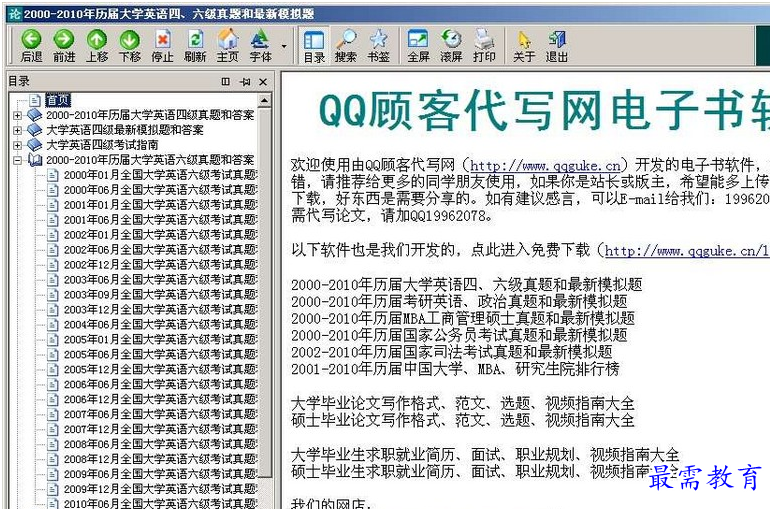Open 2008年12月全国大学英语六级考试真题
Viewport: 770px width, 509px height.
click(x=161, y=459)
